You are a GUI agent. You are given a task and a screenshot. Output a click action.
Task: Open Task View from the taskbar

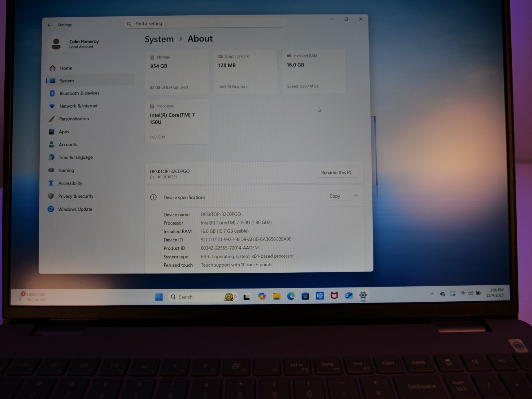point(247,297)
